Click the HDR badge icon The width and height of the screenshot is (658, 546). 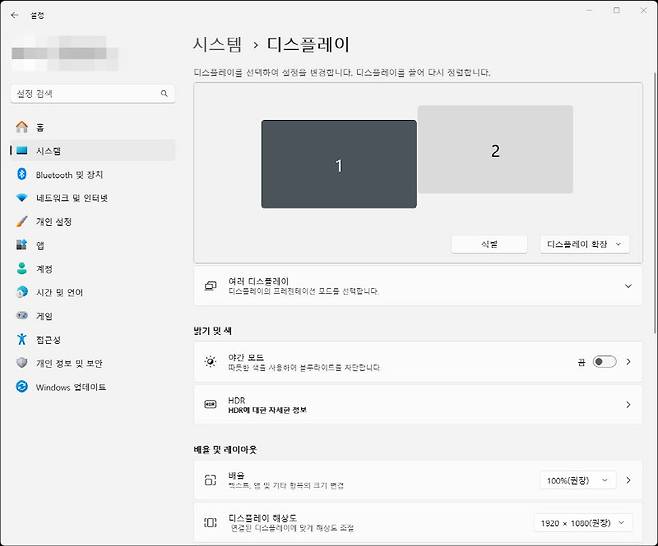210,405
